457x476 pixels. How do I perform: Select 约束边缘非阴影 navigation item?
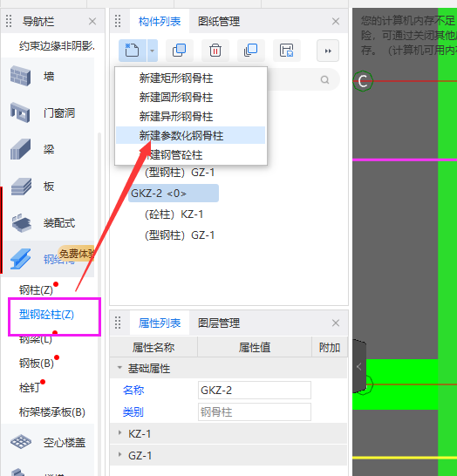57,46
